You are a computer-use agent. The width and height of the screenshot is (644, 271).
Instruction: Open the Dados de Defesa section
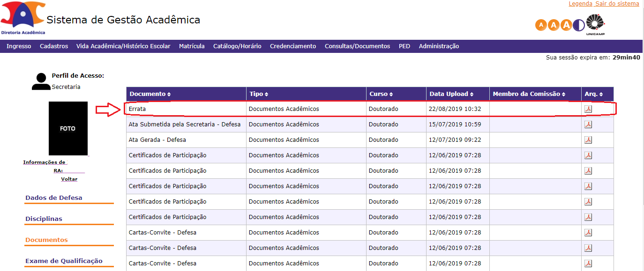point(54,198)
